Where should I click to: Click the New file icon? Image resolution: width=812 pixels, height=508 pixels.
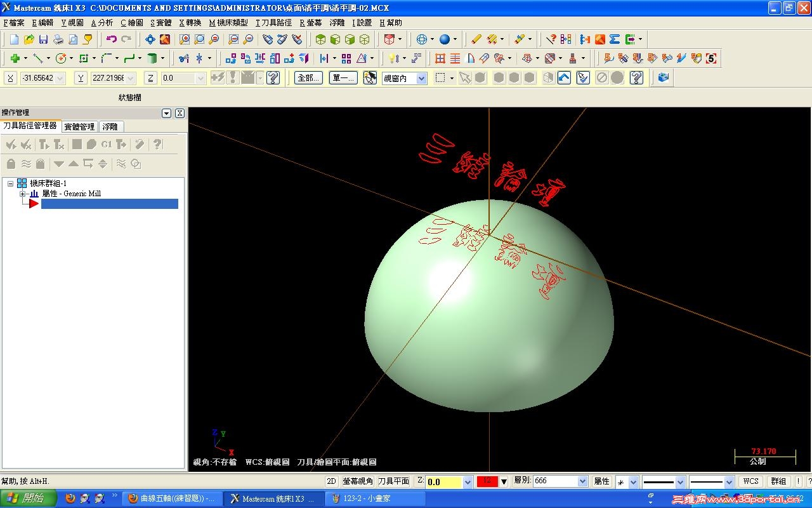click(14, 39)
